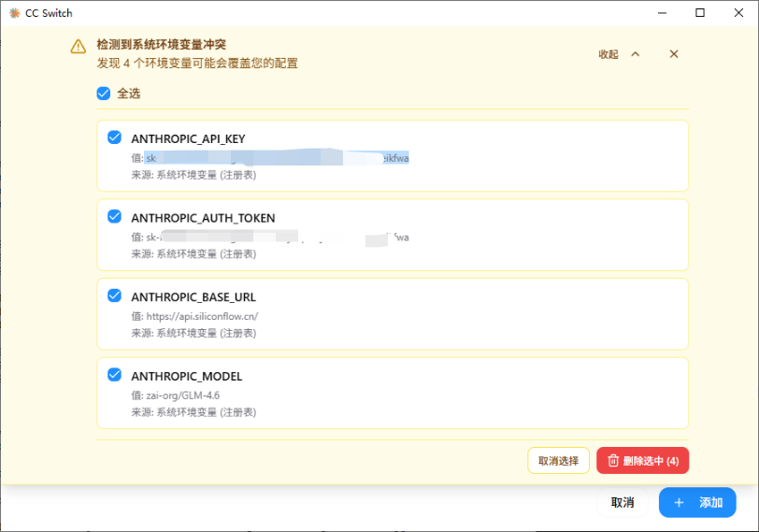Click the 检测到系统环境变量冲突 heading
759x532 pixels.
coord(161,45)
